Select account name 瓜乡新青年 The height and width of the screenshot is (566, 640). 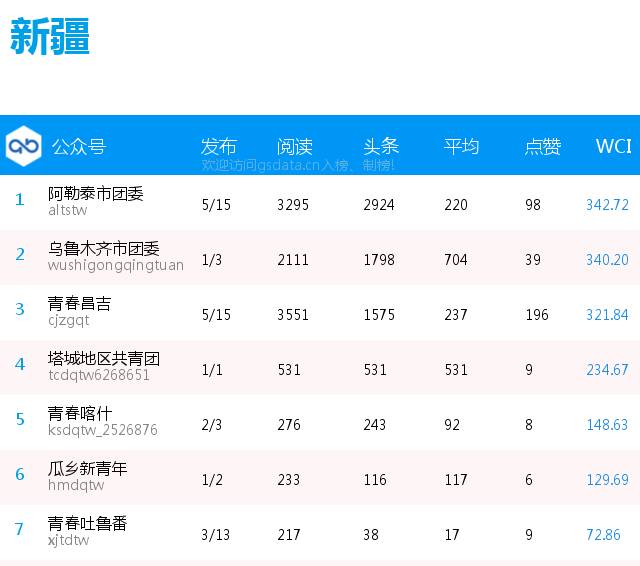87,468
